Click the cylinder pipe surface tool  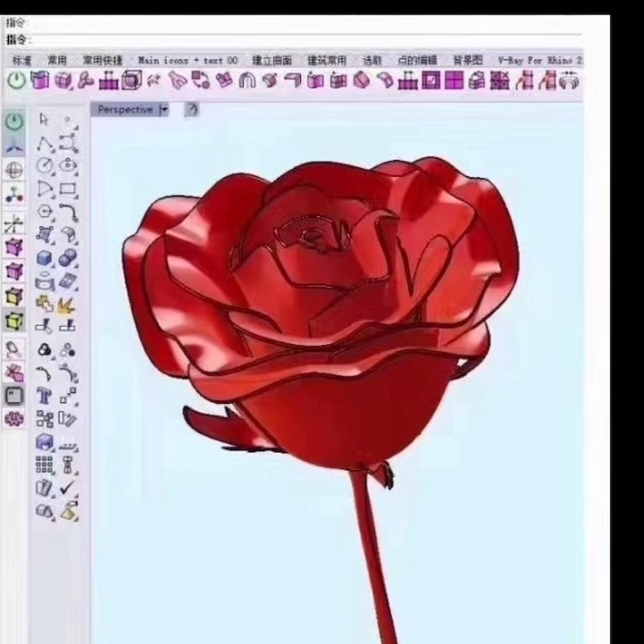click(44, 281)
